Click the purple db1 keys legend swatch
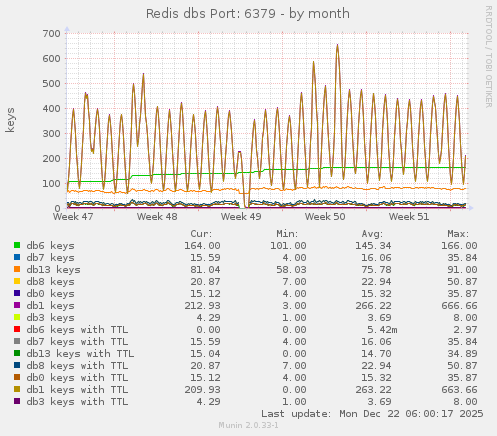This screenshot has height=436, width=497. 17,305
